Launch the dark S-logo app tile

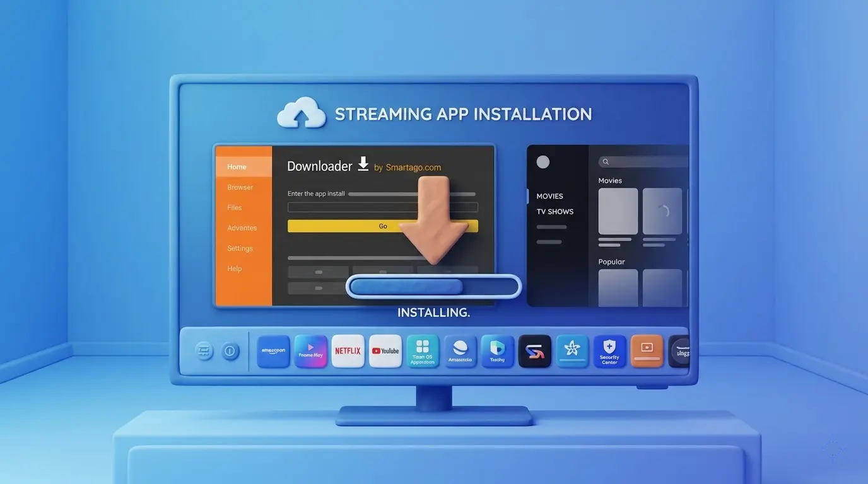pyautogui.click(x=535, y=351)
